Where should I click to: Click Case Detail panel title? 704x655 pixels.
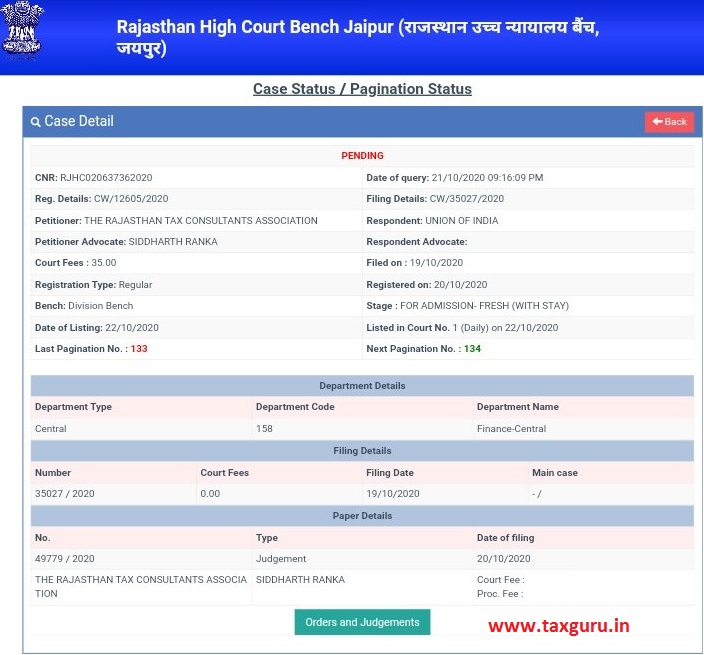[79, 121]
